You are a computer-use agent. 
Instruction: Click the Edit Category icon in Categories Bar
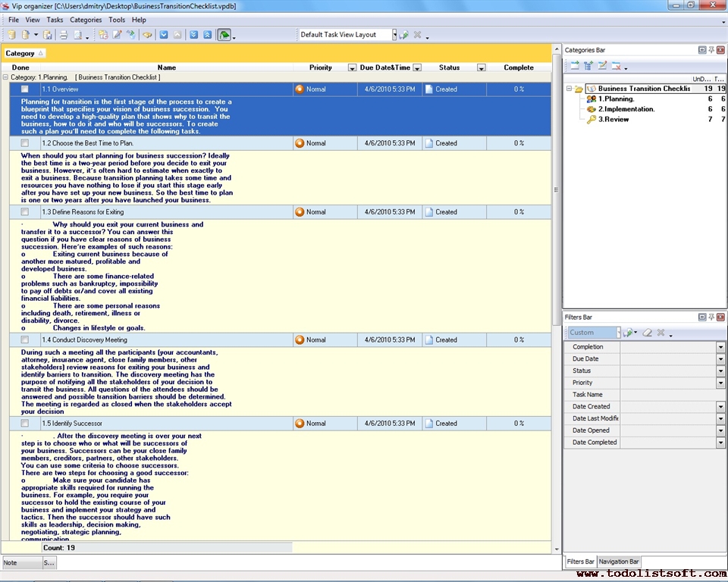(x=602, y=66)
